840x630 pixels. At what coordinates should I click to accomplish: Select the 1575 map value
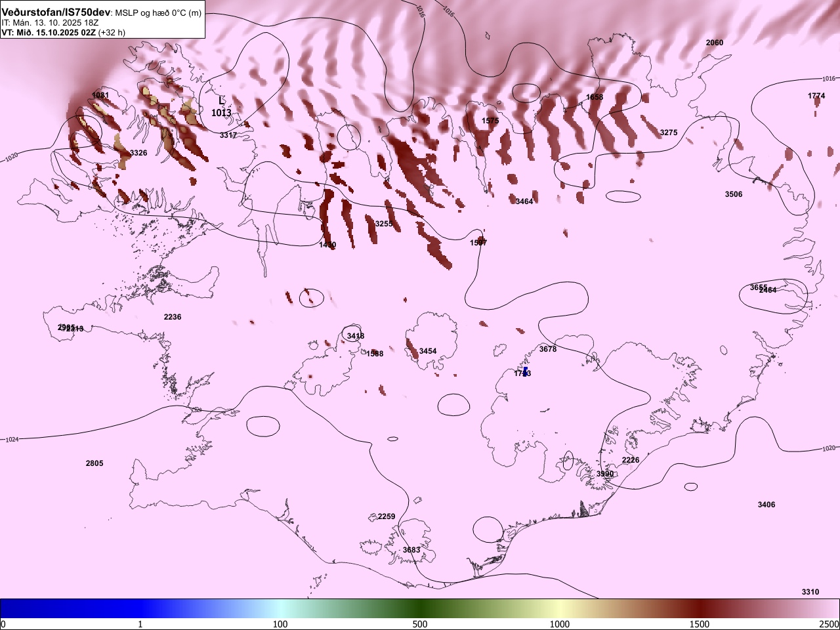(x=490, y=121)
